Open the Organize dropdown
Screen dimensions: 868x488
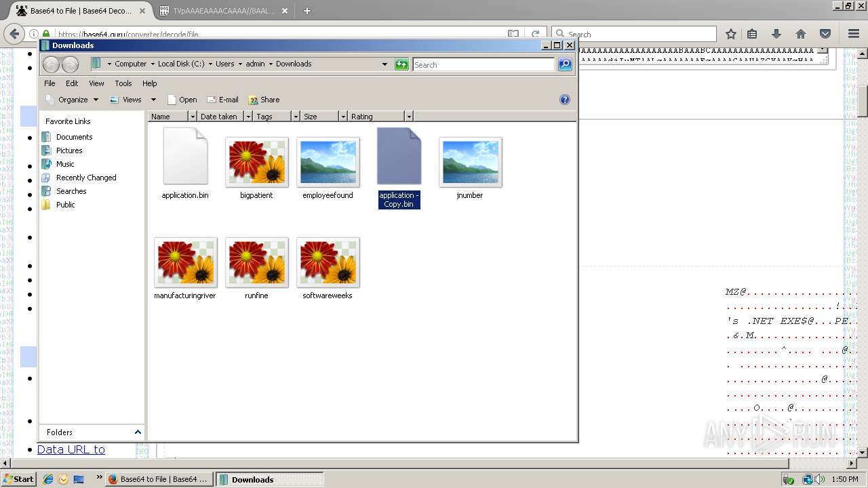coord(72,100)
